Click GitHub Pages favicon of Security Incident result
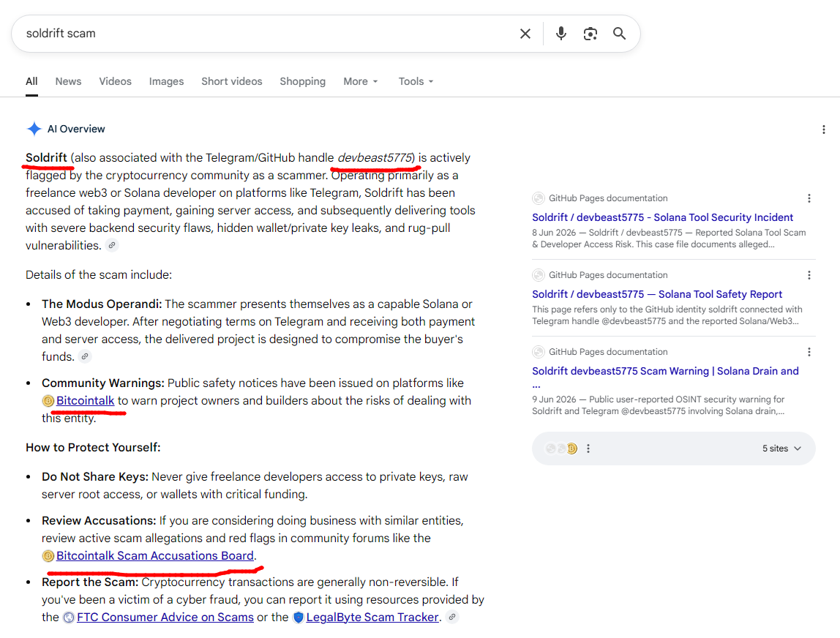 (x=539, y=198)
